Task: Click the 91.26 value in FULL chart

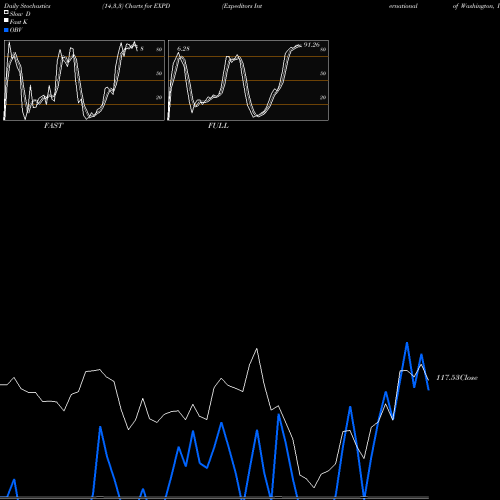Action: (x=311, y=45)
